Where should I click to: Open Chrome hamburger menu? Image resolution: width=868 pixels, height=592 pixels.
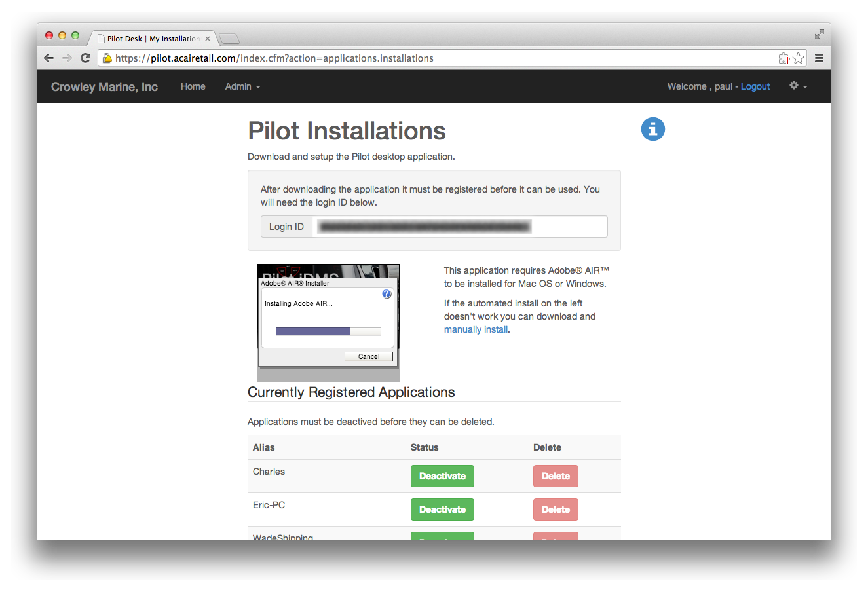[819, 58]
